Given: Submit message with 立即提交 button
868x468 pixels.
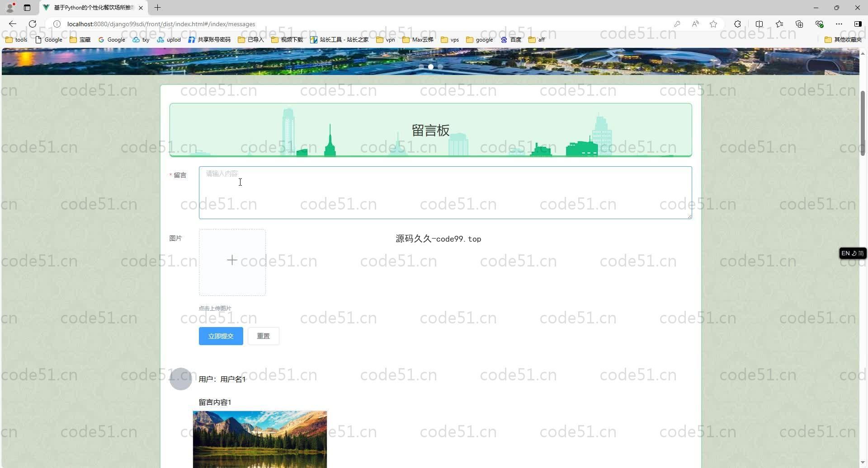Looking at the screenshot, I should pos(221,336).
